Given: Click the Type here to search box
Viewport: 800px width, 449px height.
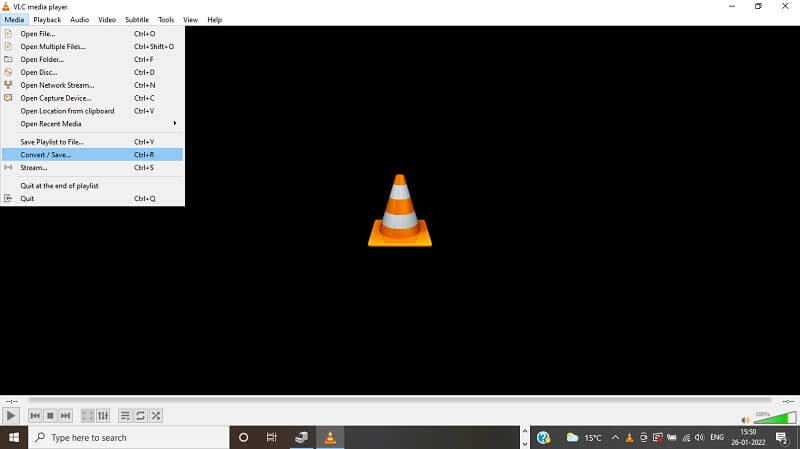Looking at the screenshot, I should [128, 437].
